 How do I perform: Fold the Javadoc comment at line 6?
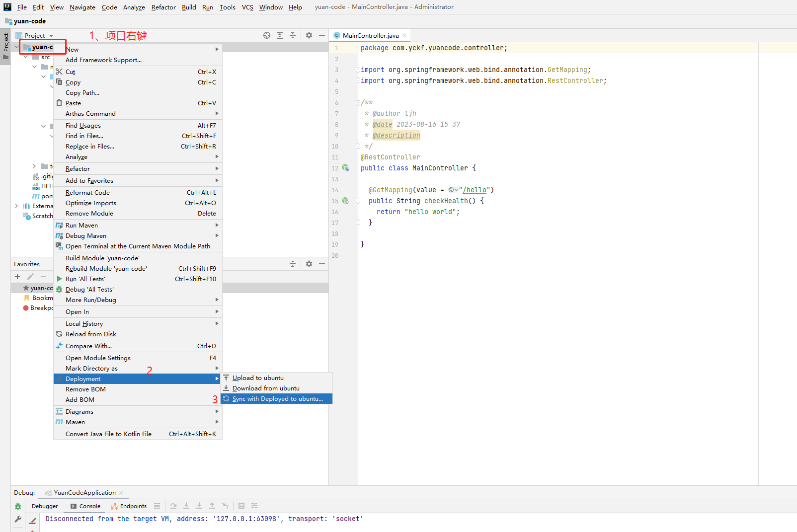click(x=358, y=103)
